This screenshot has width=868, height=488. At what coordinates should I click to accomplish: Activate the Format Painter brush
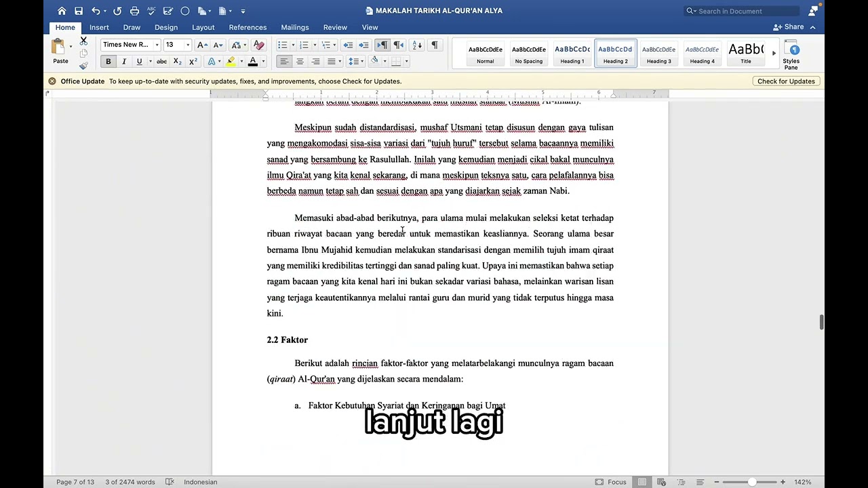coord(83,66)
